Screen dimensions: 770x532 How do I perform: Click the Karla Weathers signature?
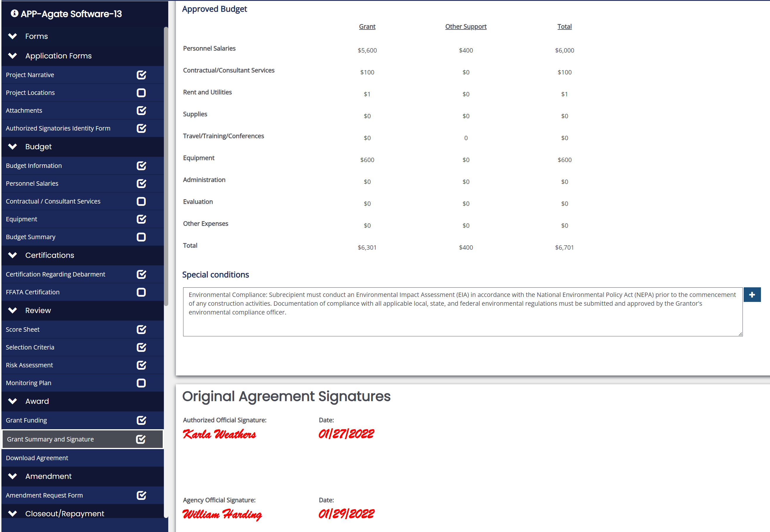(x=219, y=434)
